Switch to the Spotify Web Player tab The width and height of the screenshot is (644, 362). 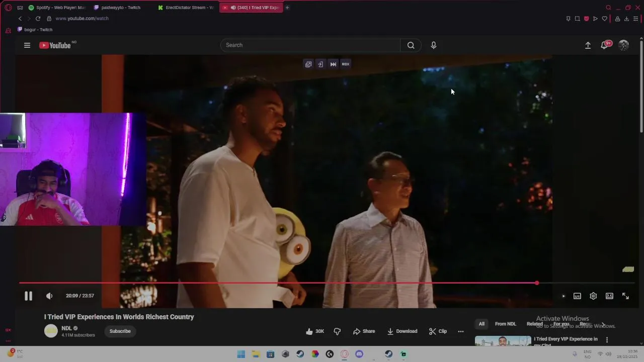(57, 8)
